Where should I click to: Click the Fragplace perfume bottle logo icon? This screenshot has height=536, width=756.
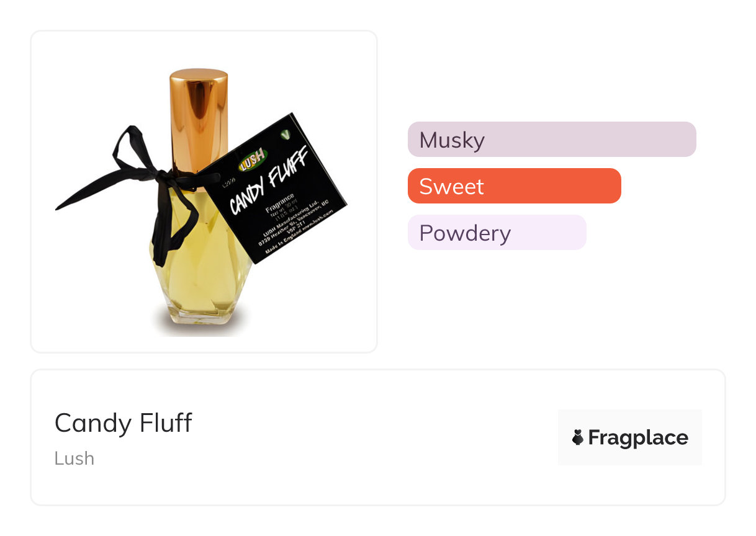[578, 438]
